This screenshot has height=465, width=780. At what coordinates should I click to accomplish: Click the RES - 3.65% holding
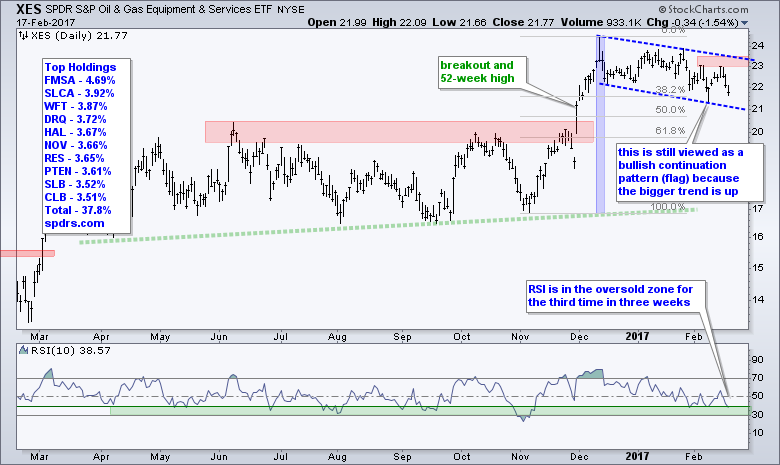(75, 158)
